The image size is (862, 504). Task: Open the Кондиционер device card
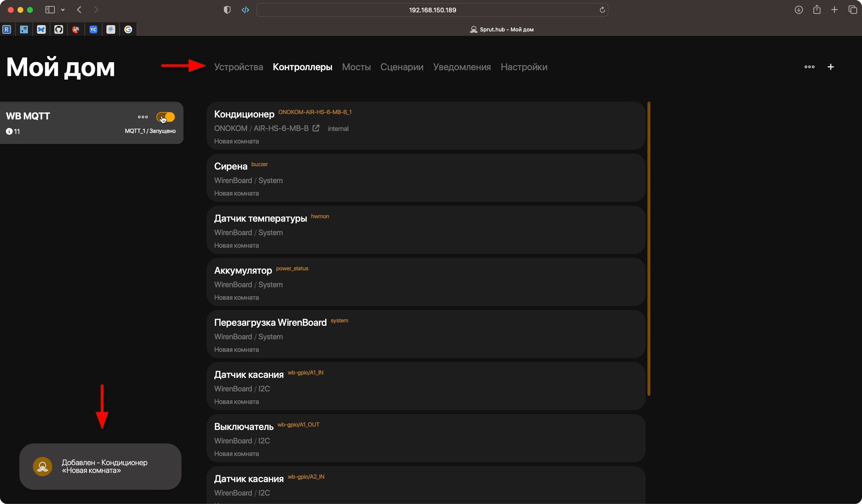[x=426, y=126]
